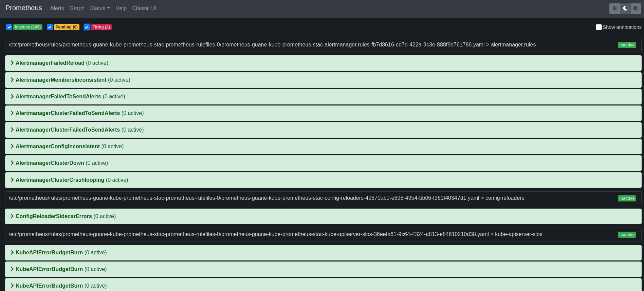The width and height of the screenshot is (644, 291).
Task: Click the Prometheus brand link
Action: (x=24, y=8)
